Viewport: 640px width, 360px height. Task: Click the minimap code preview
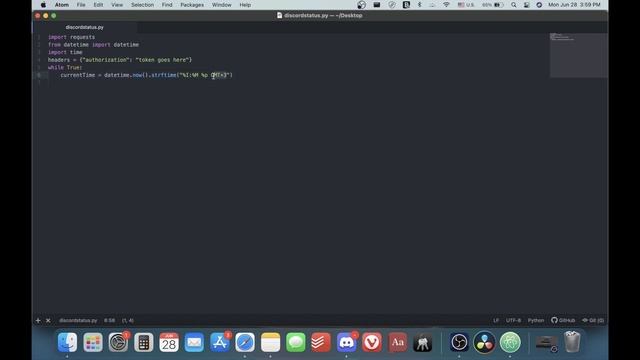click(x=578, y=55)
